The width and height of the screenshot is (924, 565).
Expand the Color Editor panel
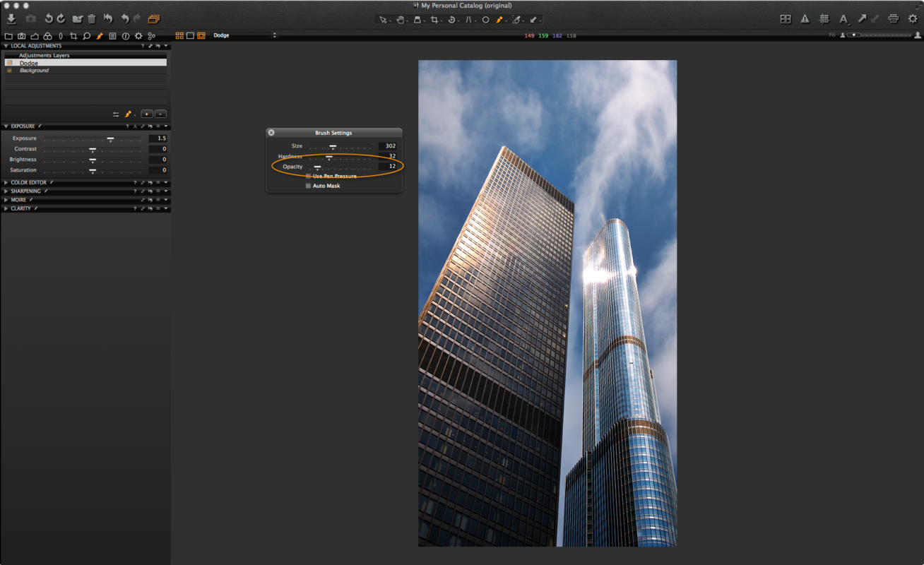pos(6,182)
